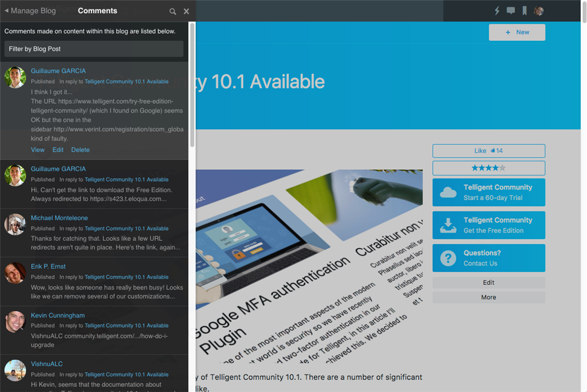
Task: View Guillaume GARCIA's first comment
Action: [37, 150]
